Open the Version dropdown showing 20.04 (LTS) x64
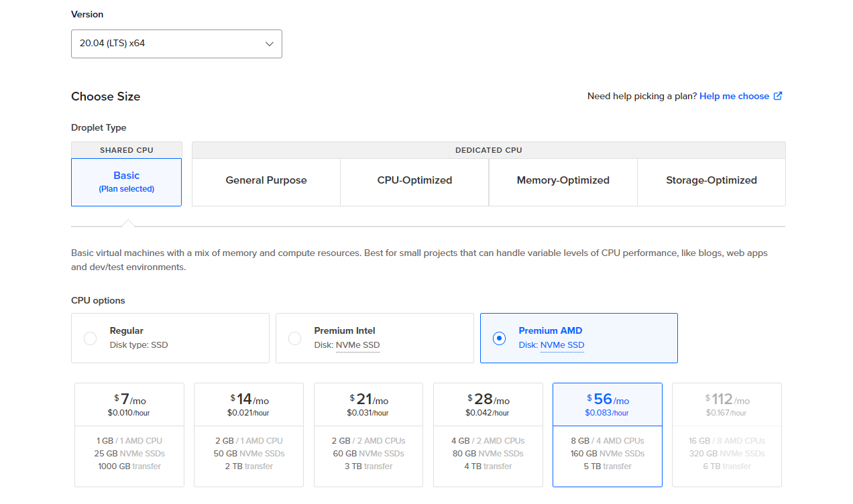Screen dimensions: 853x504 pyautogui.click(x=176, y=44)
